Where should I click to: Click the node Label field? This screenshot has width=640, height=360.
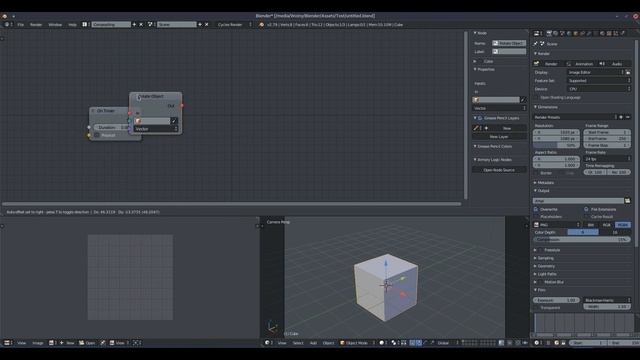[509, 52]
